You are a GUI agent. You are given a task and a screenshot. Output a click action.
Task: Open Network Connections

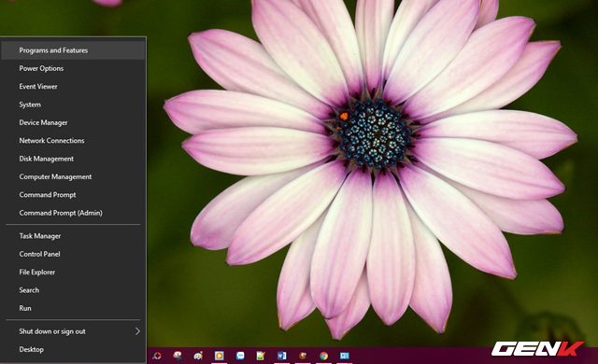tap(73, 141)
